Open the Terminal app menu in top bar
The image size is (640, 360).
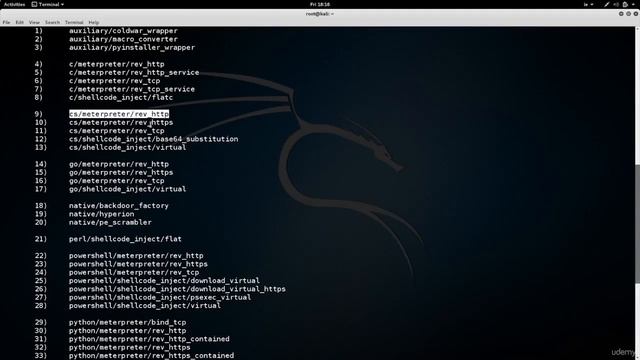coord(48,4)
